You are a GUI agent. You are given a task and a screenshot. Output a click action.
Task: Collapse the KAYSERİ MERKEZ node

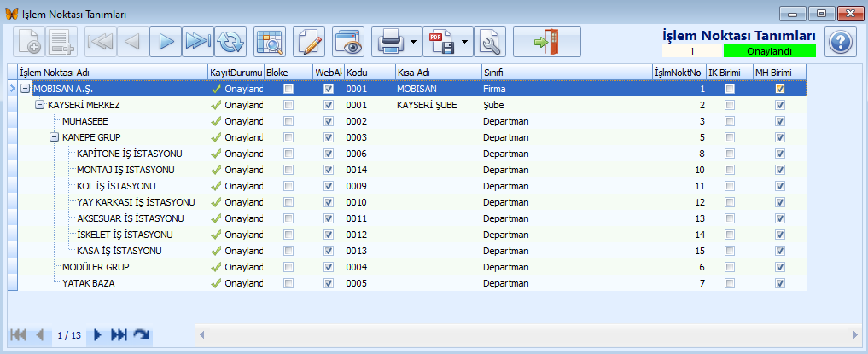[39, 105]
